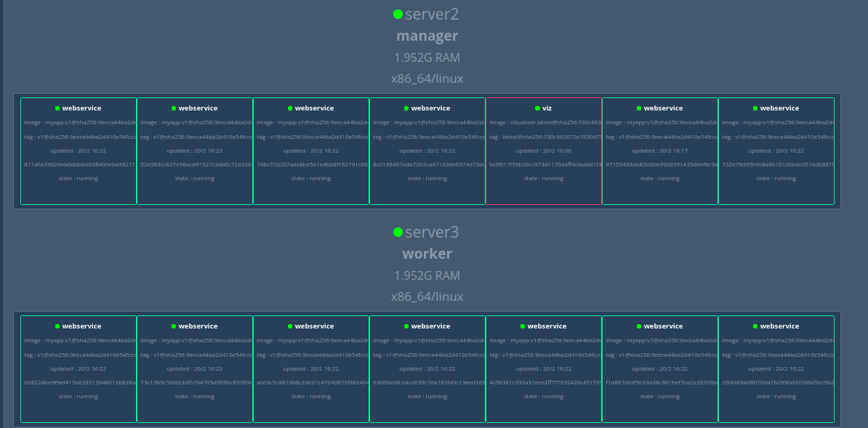Click green dot of webservice container 73c15b9c
868x428 pixels.
(x=174, y=327)
